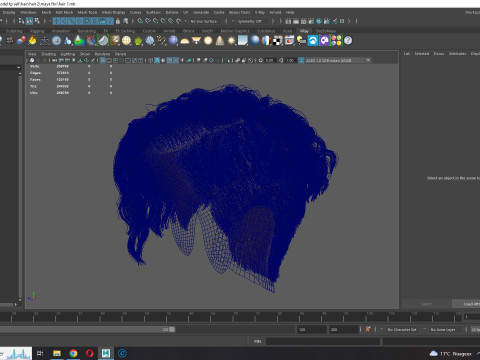The width and height of the screenshot is (480, 360).
Task: Click the teal round render icon in status line
Action: 319,21
